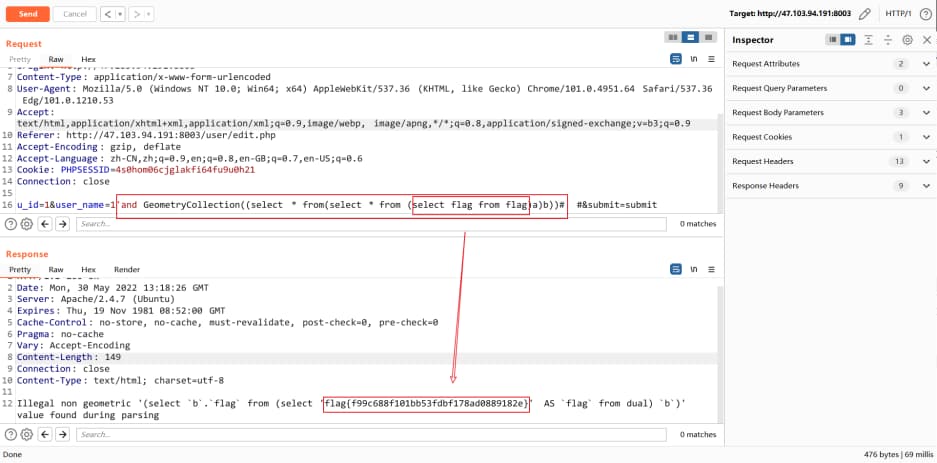Edit target with the pencil icon

click(864, 14)
